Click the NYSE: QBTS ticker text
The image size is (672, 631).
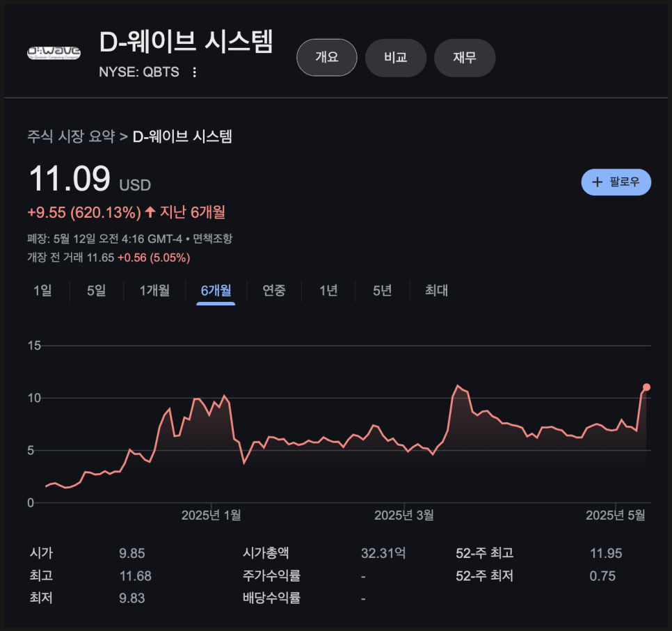[139, 72]
